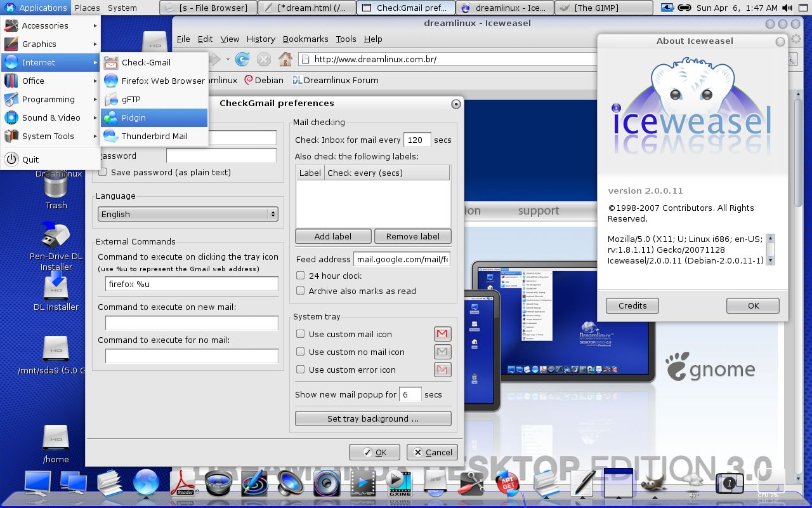Screen dimensions: 812x508
Task: Click the wrench and screwdriver dock icon
Action: tap(472, 484)
